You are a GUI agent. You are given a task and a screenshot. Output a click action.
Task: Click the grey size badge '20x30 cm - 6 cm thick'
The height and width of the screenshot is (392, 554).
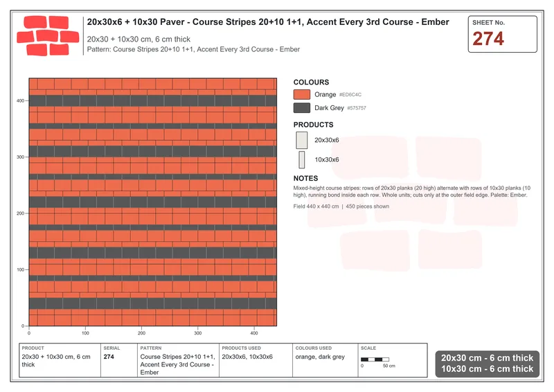coord(488,364)
